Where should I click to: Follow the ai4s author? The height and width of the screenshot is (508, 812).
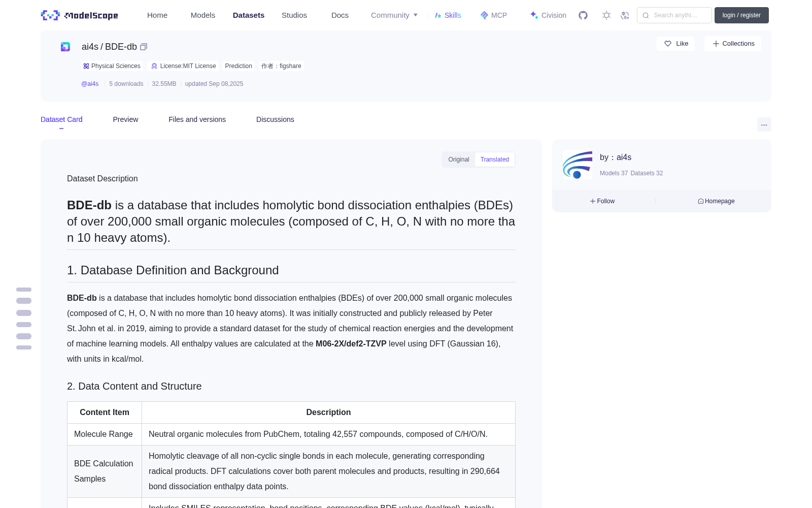coord(602,201)
